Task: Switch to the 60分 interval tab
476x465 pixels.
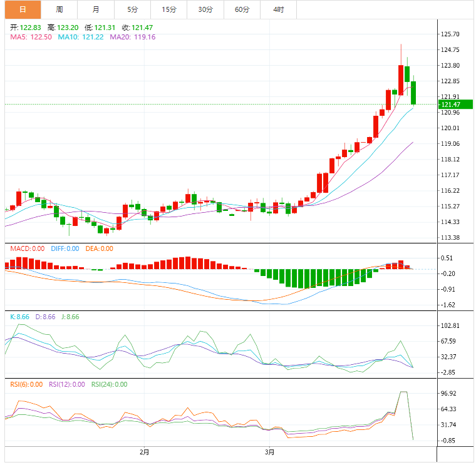Action: click(241, 9)
